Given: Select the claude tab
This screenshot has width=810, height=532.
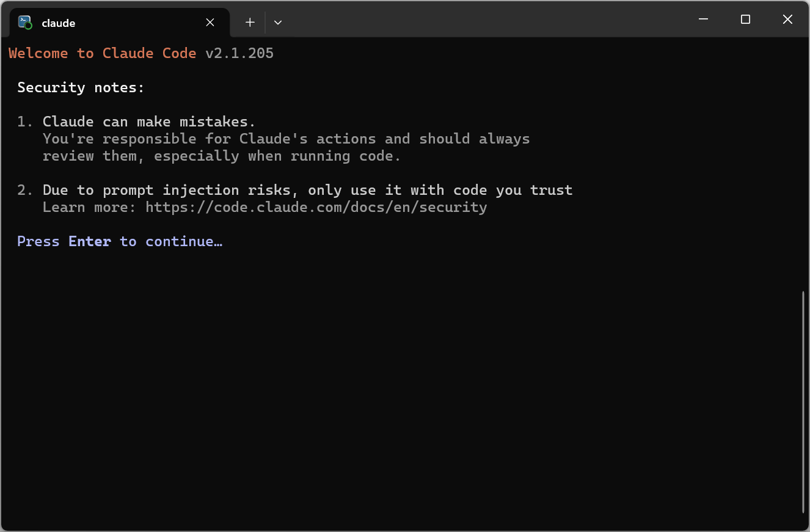Looking at the screenshot, I should coord(120,23).
